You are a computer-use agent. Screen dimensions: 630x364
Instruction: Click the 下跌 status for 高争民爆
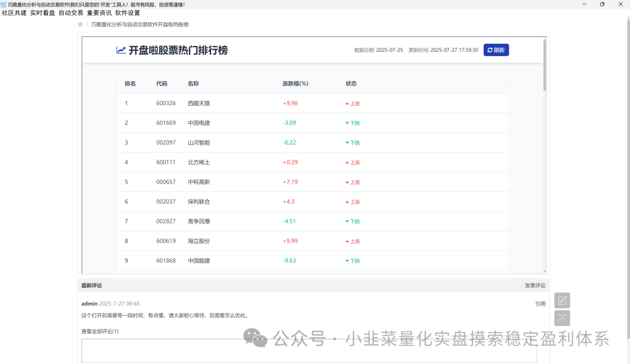353,221
